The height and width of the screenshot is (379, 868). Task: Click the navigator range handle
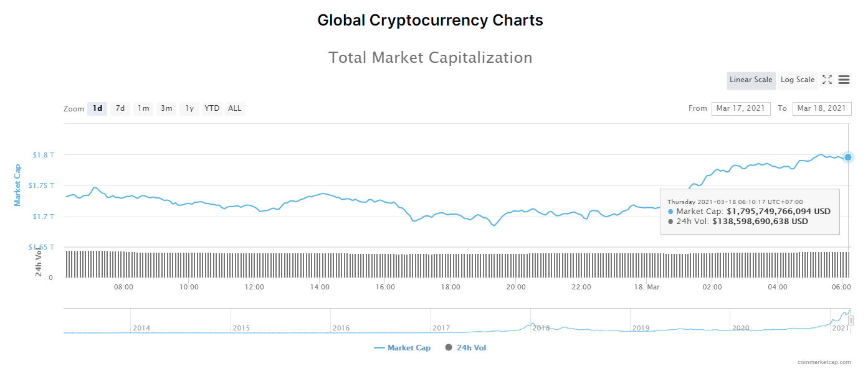pyautogui.click(x=851, y=320)
